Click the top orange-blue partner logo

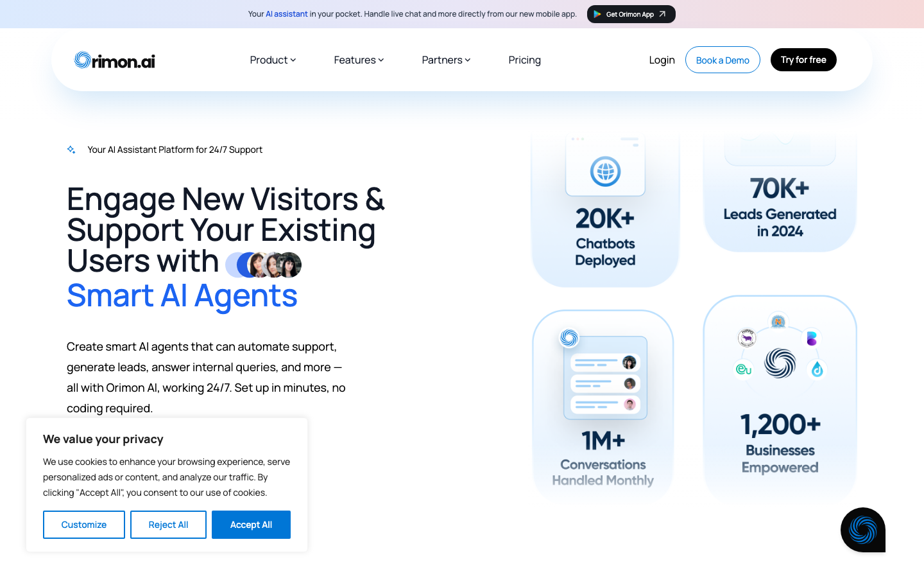pyautogui.click(x=778, y=321)
